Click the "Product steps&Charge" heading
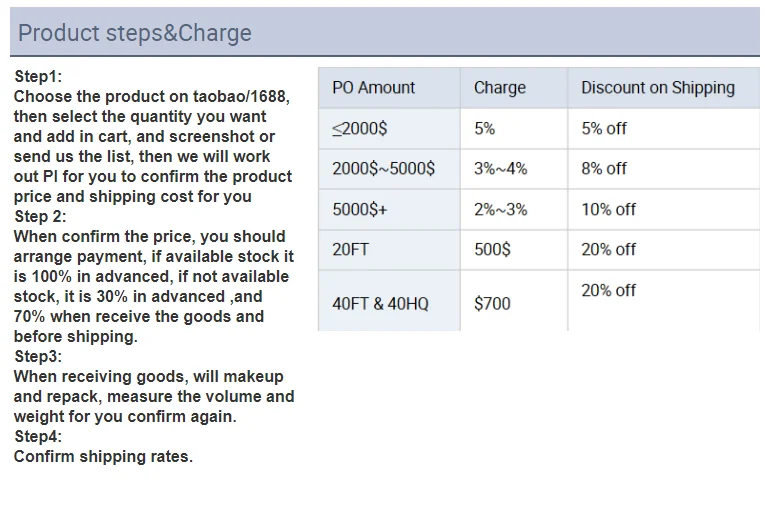Screen dimensions: 765x506 click(x=134, y=33)
